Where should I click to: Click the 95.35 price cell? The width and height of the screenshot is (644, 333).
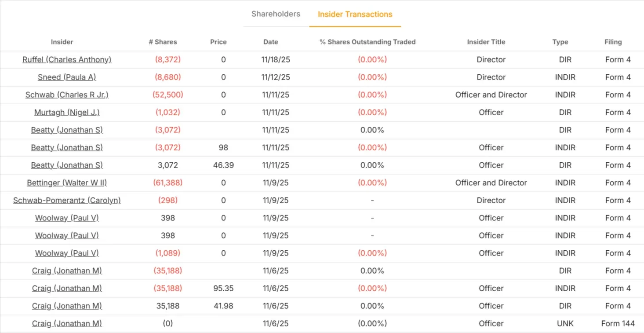tap(223, 288)
